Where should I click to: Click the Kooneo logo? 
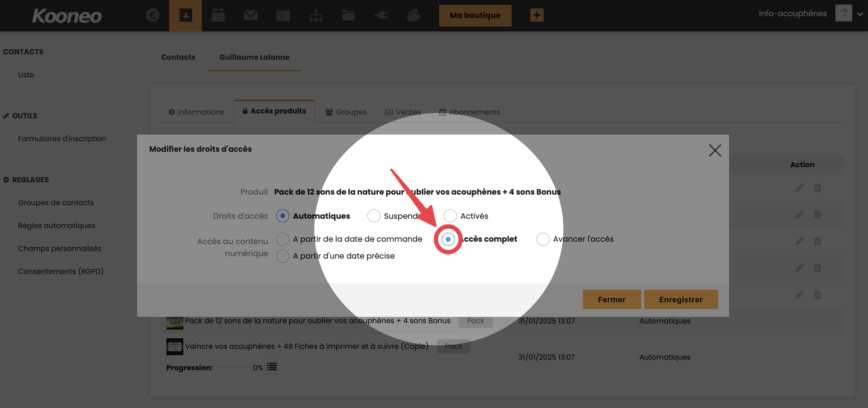[67, 15]
